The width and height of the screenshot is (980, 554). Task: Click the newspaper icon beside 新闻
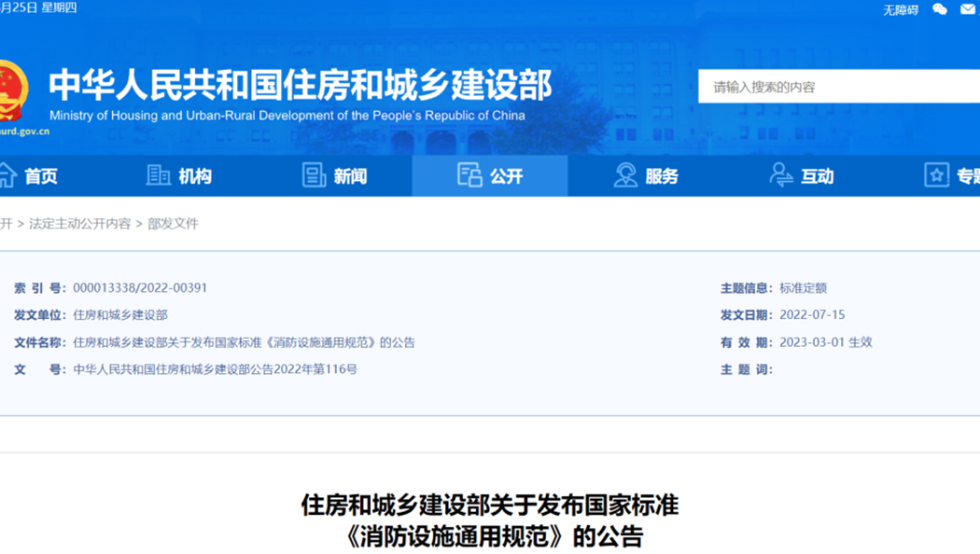pos(314,175)
